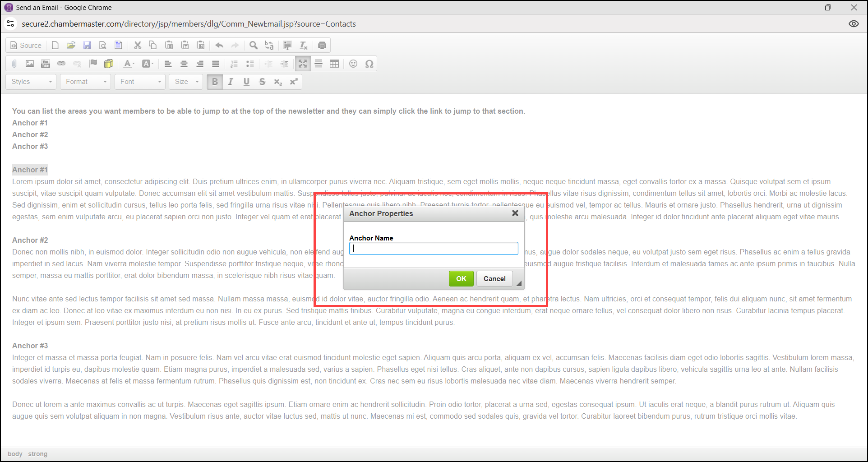View site information in the address bar

[11, 24]
